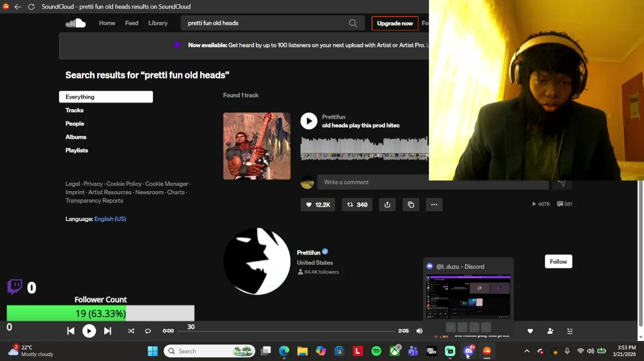Open the Cookie Manager link
The image size is (644, 361).
[167, 184]
